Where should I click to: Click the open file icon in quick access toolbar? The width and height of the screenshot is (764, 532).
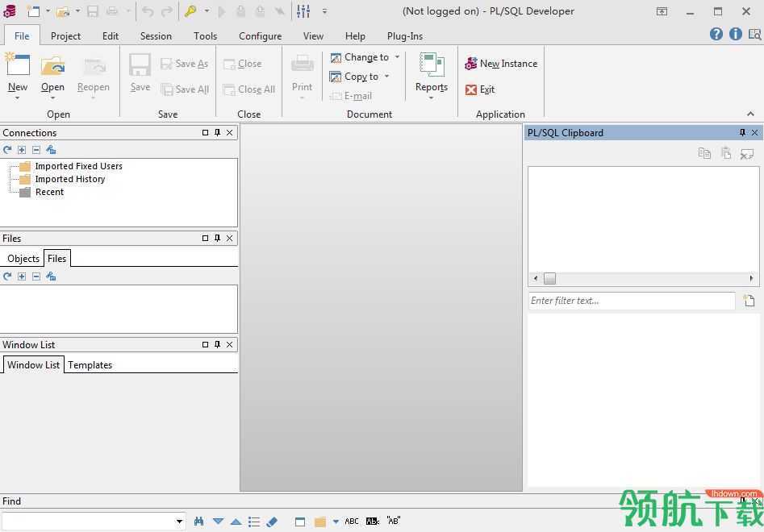point(64,10)
